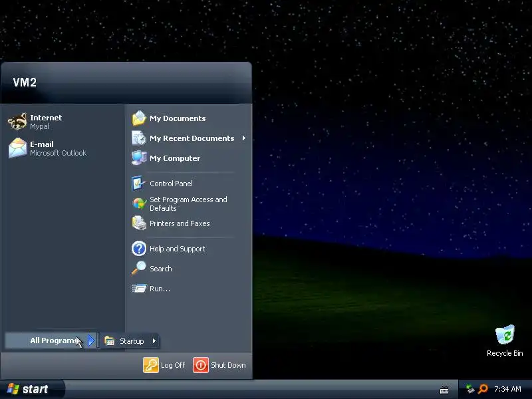This screenshot has width=532, height=399.
Task: Click the Set Program Access icon
Action: (139, 203)
